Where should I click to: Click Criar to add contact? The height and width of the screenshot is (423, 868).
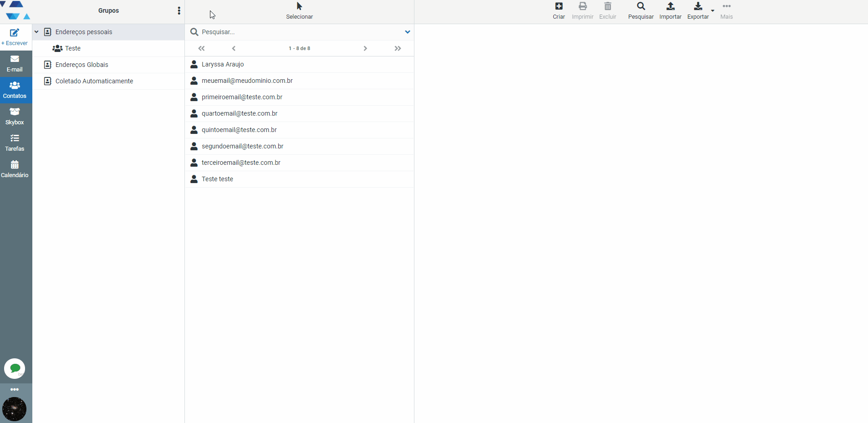coord(559,11)
